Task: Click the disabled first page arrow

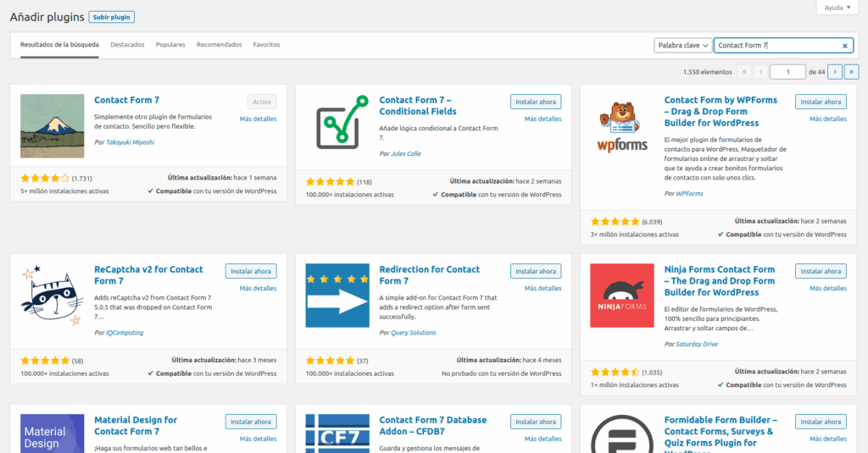Action: [744, 72]
